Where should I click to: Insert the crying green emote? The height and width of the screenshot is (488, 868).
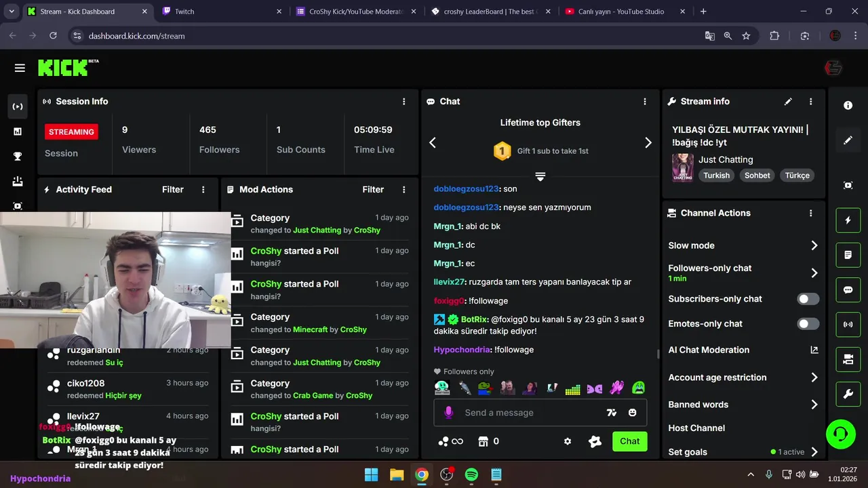pyautogui.click(x=638, y=388)
